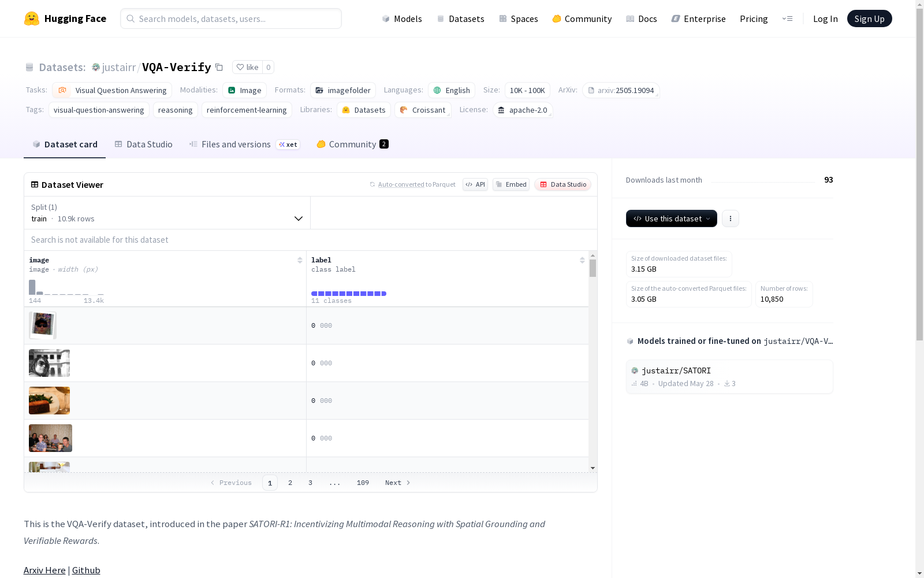Click the first row image thumbnail with sunglasses

click(43, 325)
